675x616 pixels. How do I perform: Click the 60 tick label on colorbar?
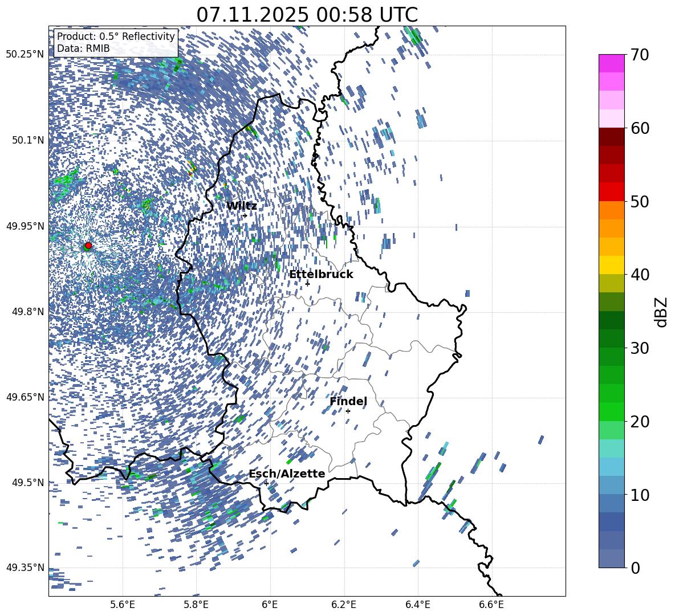(640, 128)
